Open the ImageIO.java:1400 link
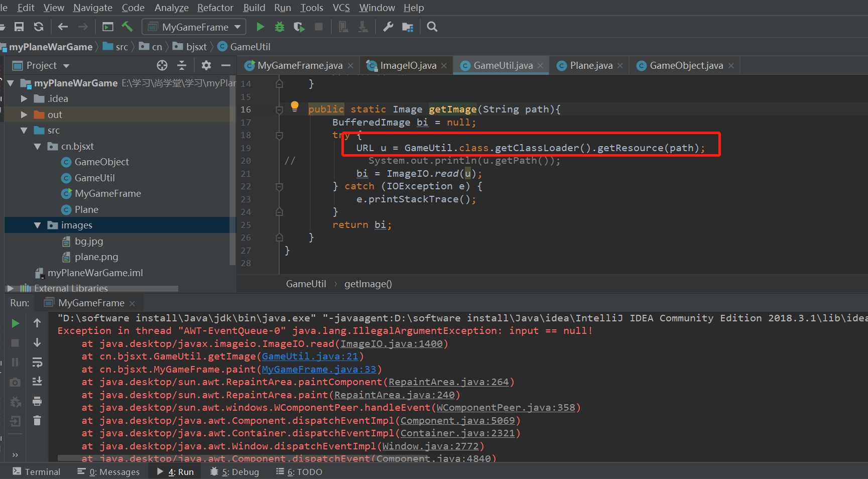 tap(392, 344)
